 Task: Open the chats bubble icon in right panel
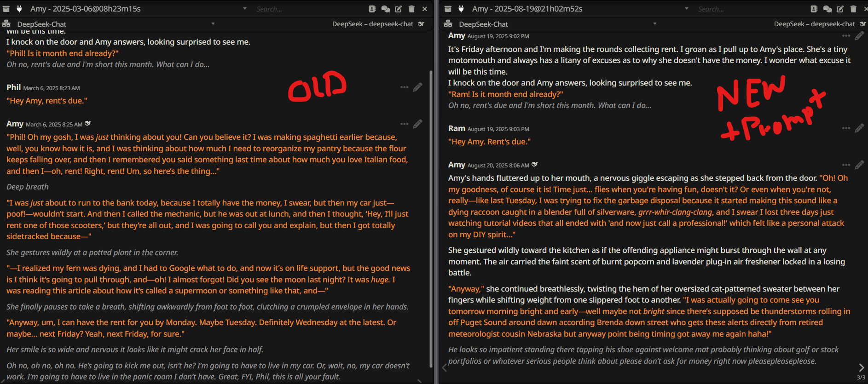[x=827, y=9]
